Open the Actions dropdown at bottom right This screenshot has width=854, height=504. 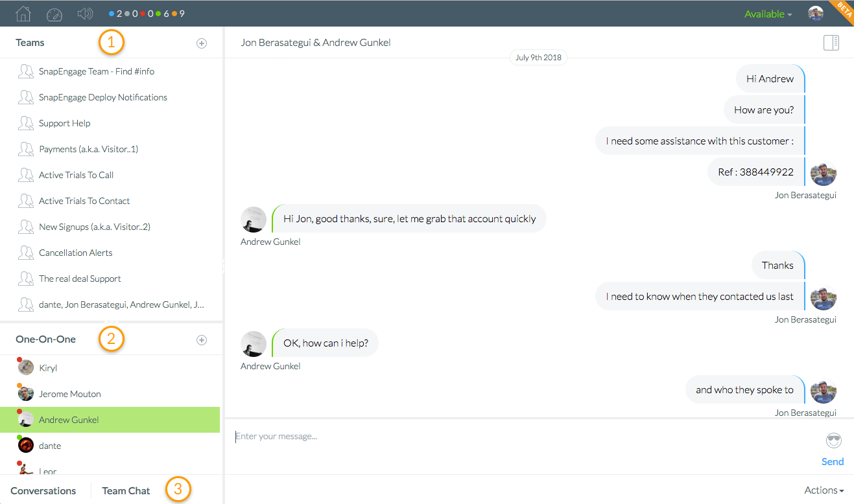click(823, 490)
